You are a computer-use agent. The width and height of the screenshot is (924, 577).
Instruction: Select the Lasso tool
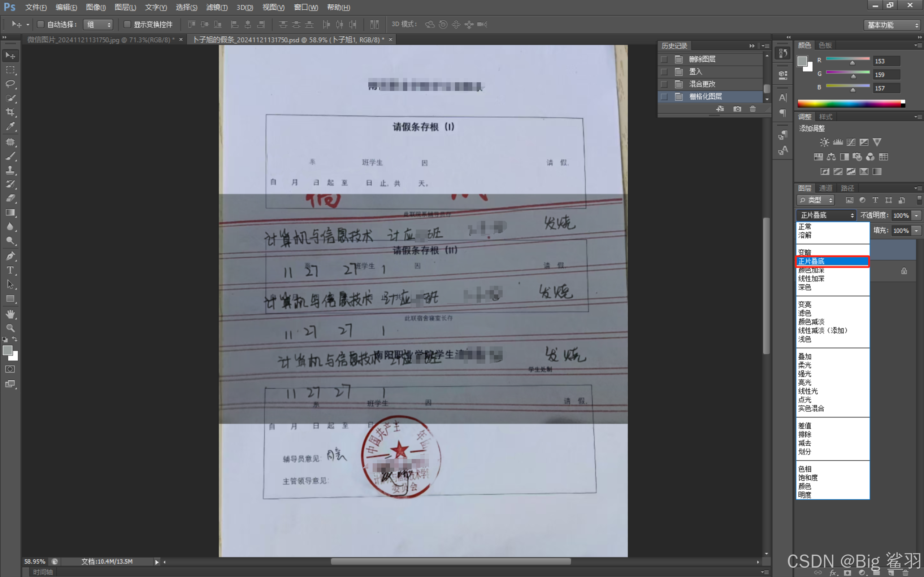[10, 84]
